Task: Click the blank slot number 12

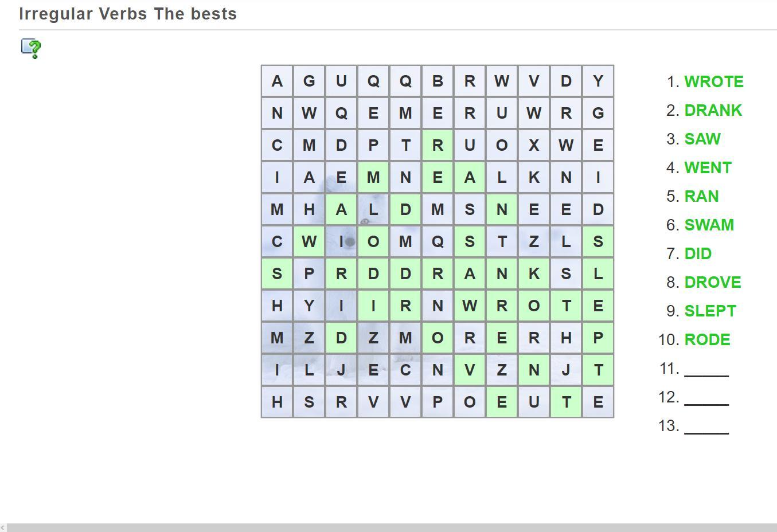Action: click(706, 398)
